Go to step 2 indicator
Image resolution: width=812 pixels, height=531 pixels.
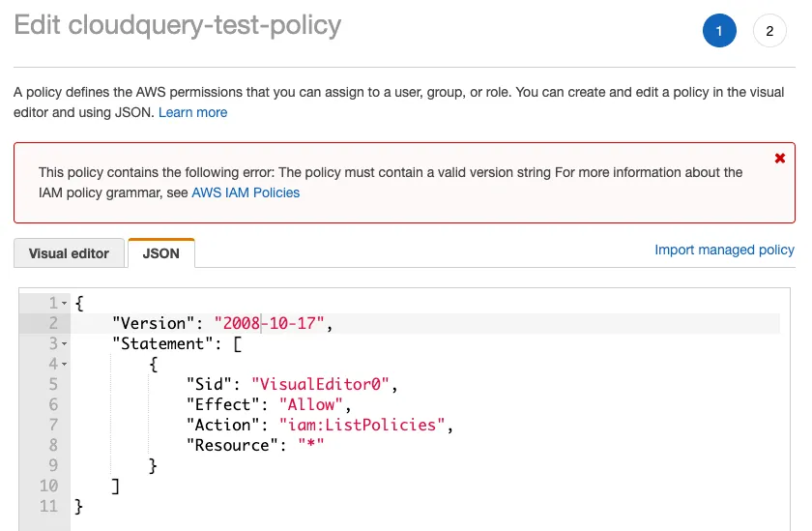[769, 31]
